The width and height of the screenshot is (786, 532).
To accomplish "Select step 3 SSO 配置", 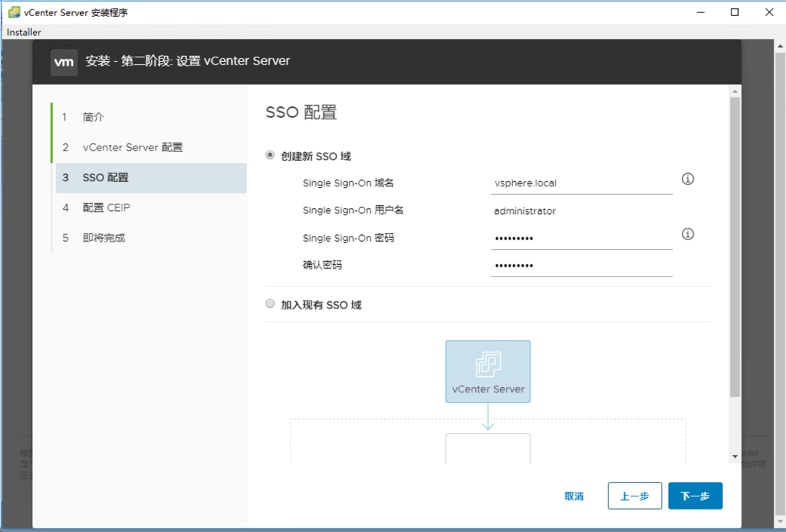I will (151, 178).
